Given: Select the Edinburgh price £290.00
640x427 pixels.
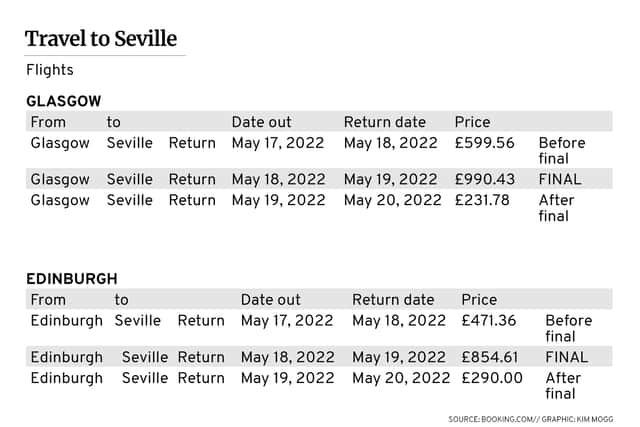Looking at the screenshot, I should tap(492, 378).
